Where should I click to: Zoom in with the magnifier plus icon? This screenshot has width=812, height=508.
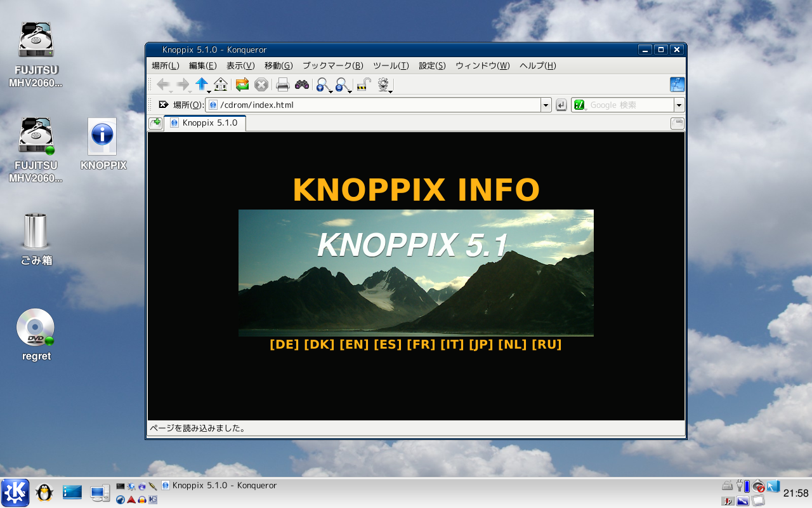(x=323, y=84)
